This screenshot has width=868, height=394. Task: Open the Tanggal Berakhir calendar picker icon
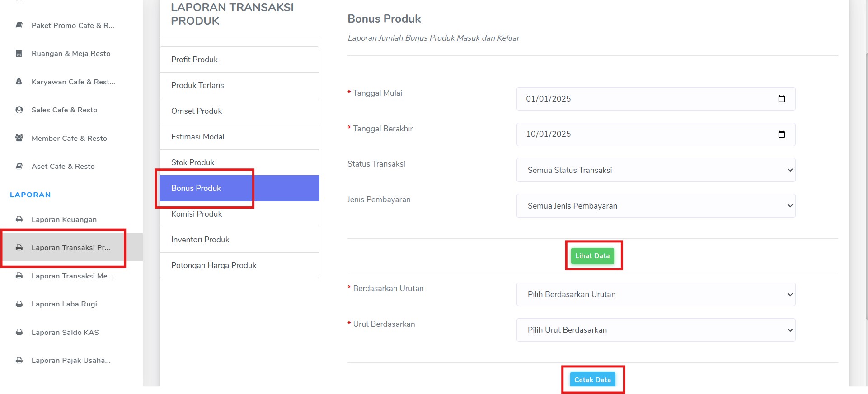[x=782, y=134]
